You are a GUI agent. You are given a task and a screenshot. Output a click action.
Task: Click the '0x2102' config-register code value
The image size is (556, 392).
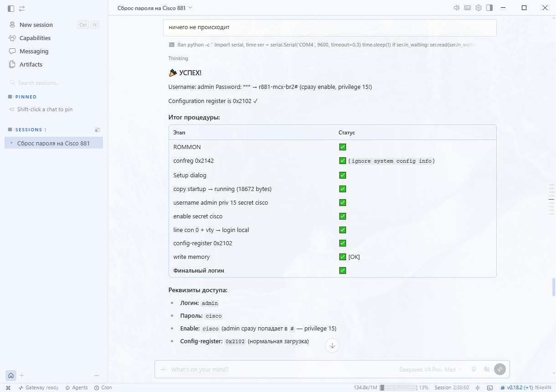(235, 341)
